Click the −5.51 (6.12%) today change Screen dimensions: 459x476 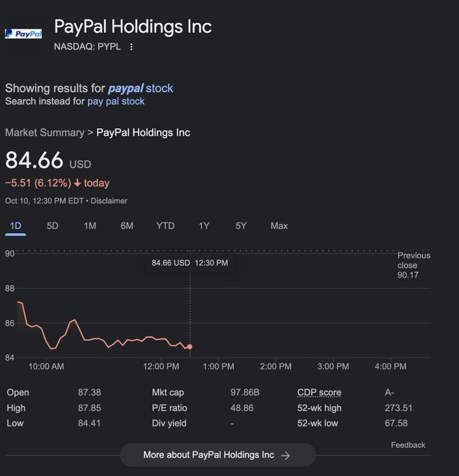point(57,183)
